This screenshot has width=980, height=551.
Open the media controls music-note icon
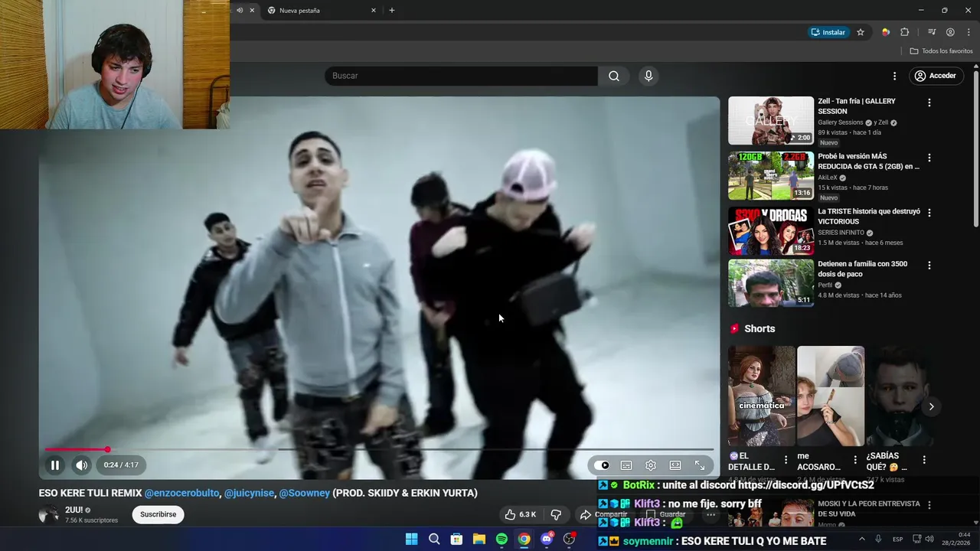pyautogui.click(x=932, y=32)
